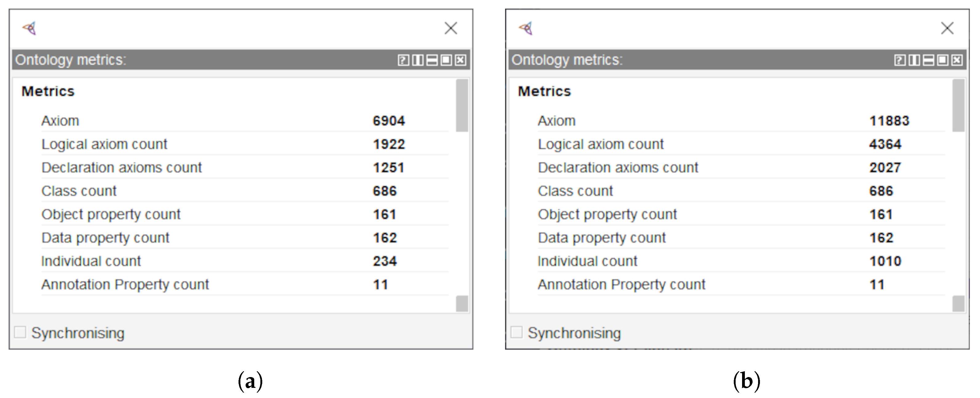Enable Synchronising checkbox in right window

[517, 332]
